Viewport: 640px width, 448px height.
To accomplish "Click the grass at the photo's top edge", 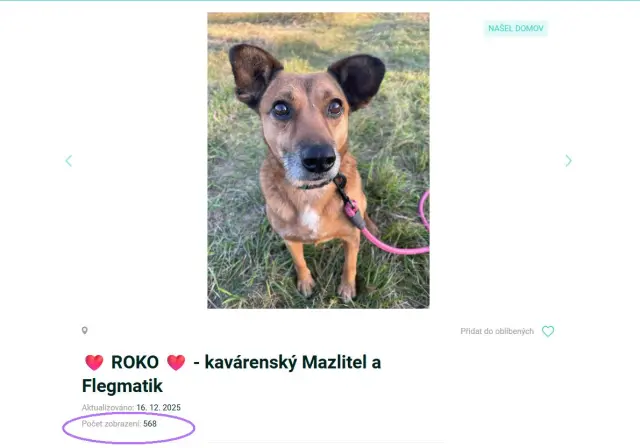I will point(318,22).
